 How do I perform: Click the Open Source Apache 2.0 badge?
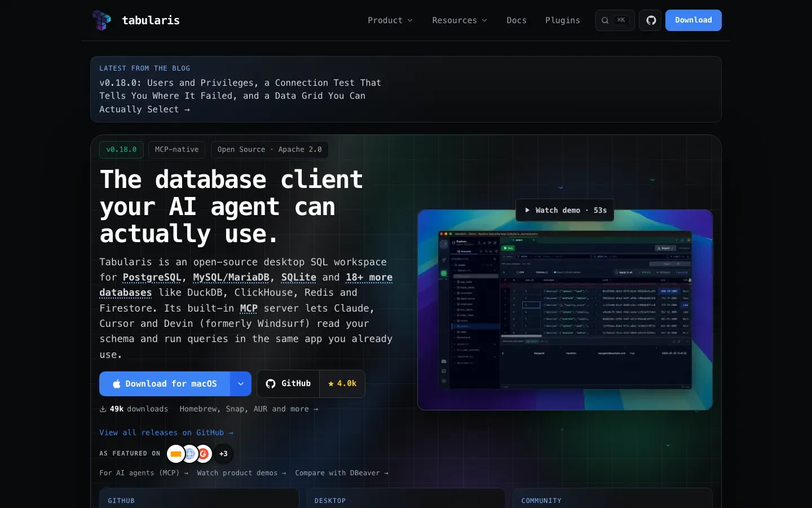coord(270,150)
